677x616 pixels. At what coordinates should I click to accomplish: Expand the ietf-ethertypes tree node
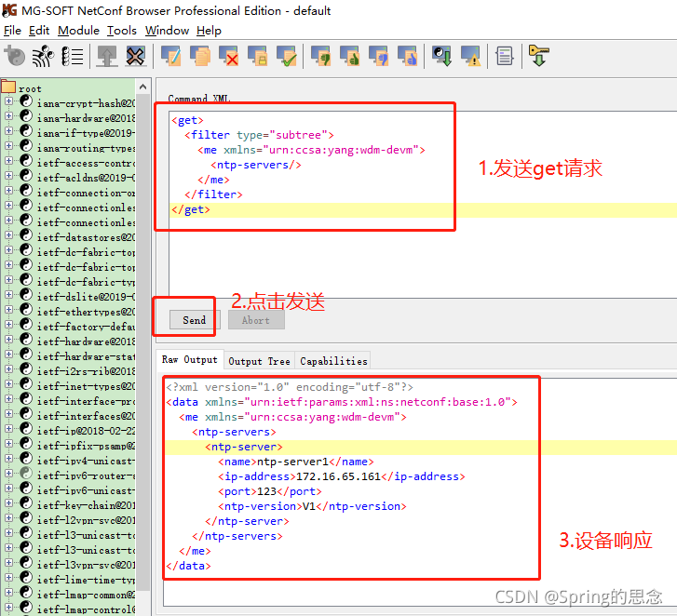[8, 309]
